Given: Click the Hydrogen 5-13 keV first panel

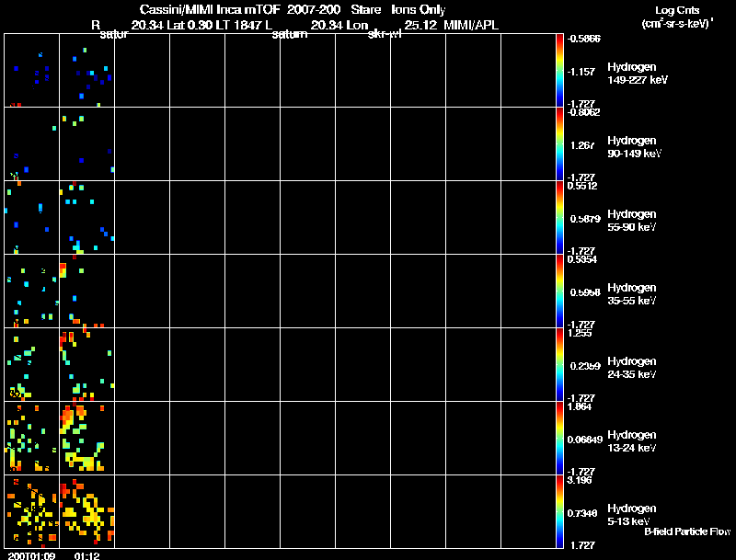Looking at the screenshot, I should 32,512.
